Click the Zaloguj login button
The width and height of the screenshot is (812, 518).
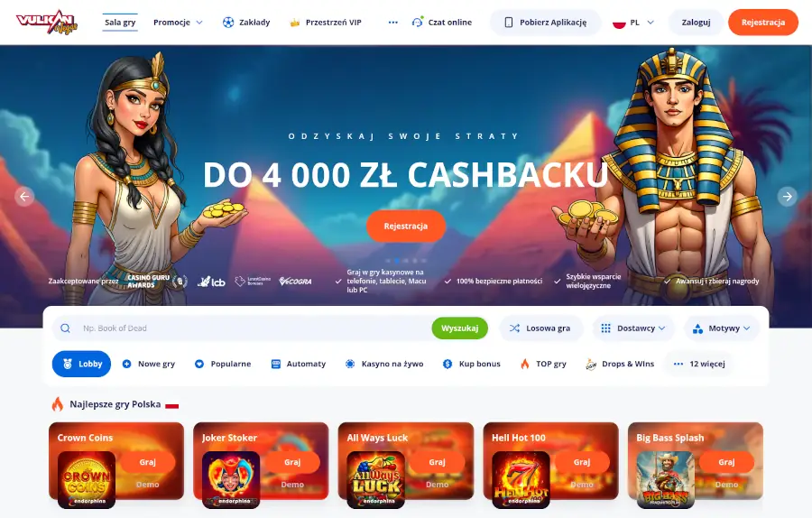coord(696,23)
